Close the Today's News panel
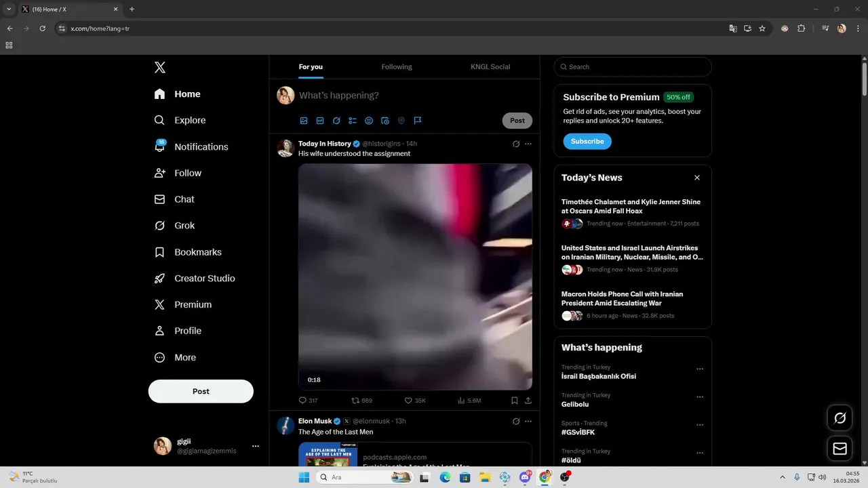The height and width of the screenshot is (488, 868). coord(697,178)
